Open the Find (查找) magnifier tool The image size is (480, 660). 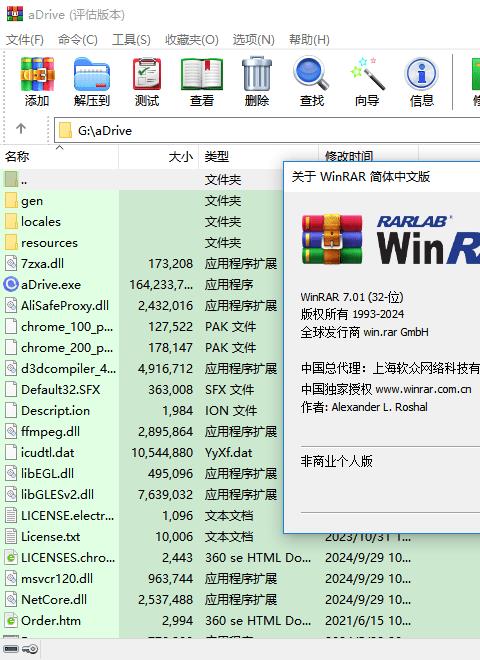312,81
